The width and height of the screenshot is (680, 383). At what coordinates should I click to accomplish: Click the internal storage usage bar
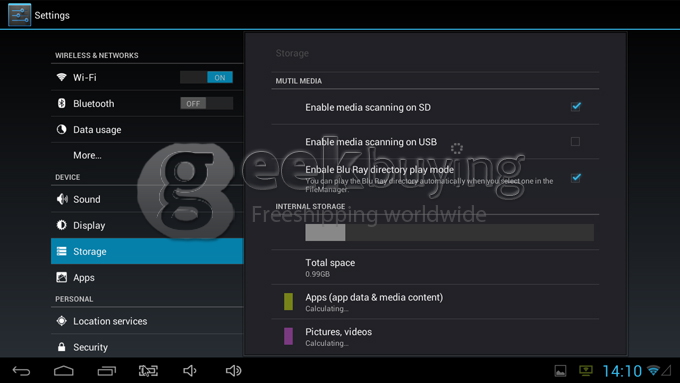[x=449, y=232]
